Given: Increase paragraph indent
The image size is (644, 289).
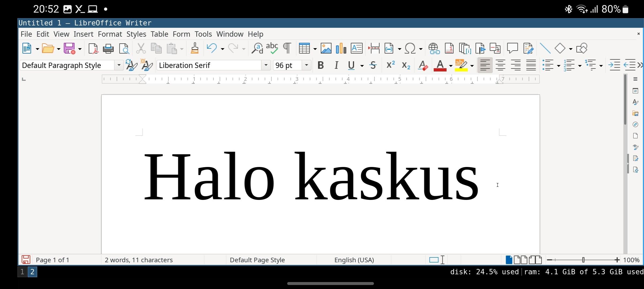Looking at the screenshot, I should point(614,65).
